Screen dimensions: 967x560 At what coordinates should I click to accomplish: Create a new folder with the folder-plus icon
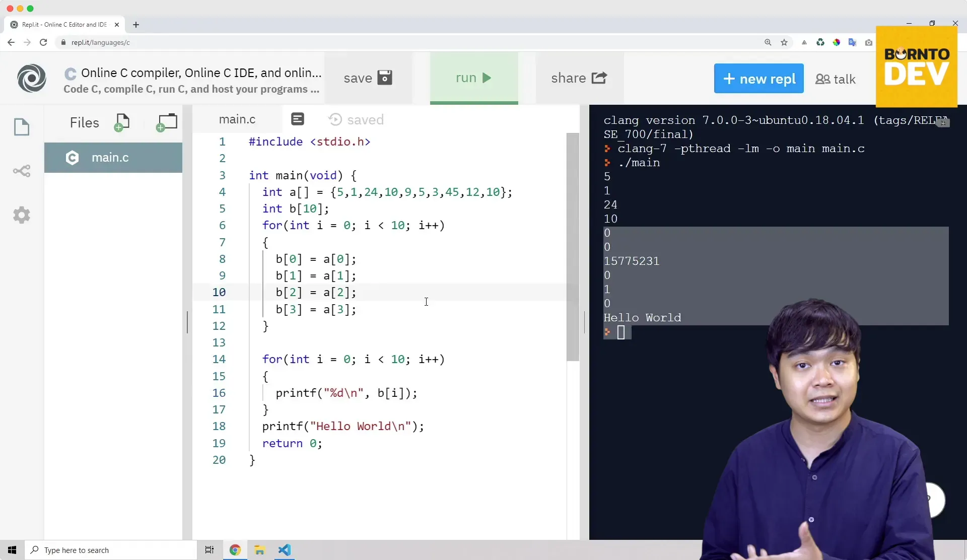point(167,122)
